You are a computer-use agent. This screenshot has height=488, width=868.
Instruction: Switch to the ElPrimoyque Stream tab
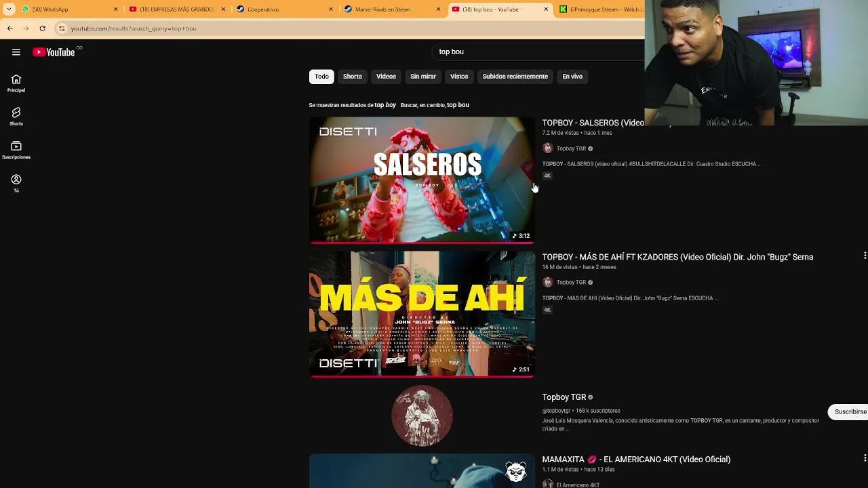pos(599,9)
